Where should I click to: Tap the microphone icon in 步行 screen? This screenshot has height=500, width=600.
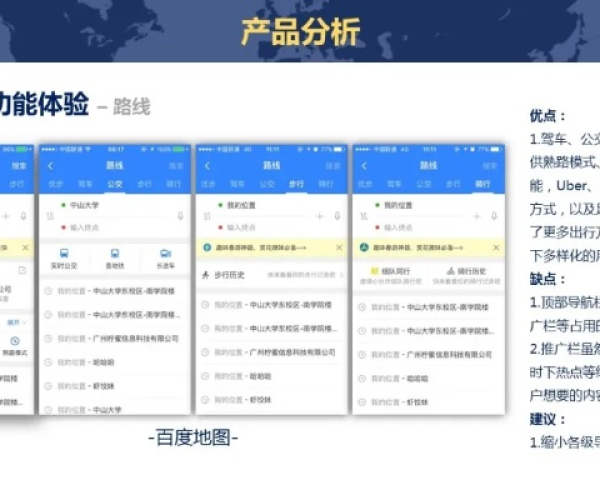coord(337,216)
